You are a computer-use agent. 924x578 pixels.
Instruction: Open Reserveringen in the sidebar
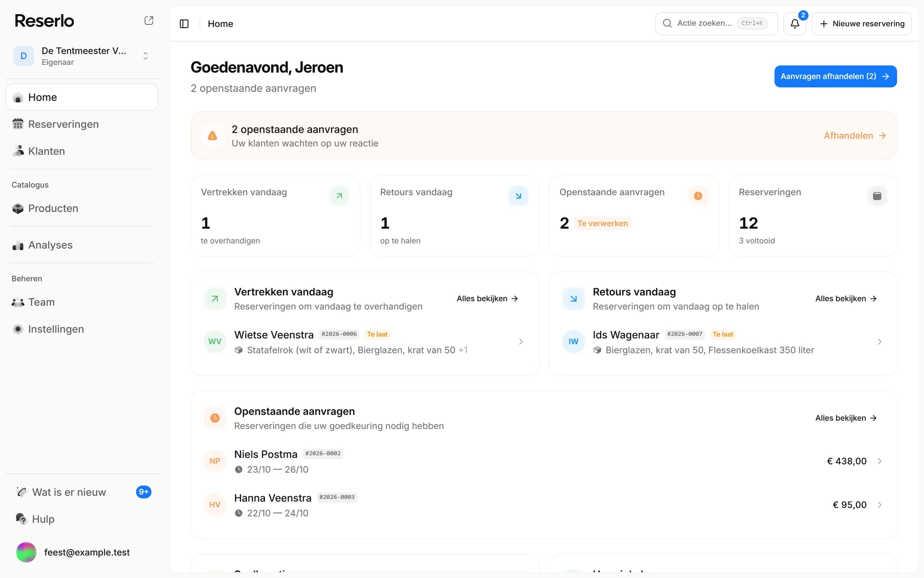point(82,124)
